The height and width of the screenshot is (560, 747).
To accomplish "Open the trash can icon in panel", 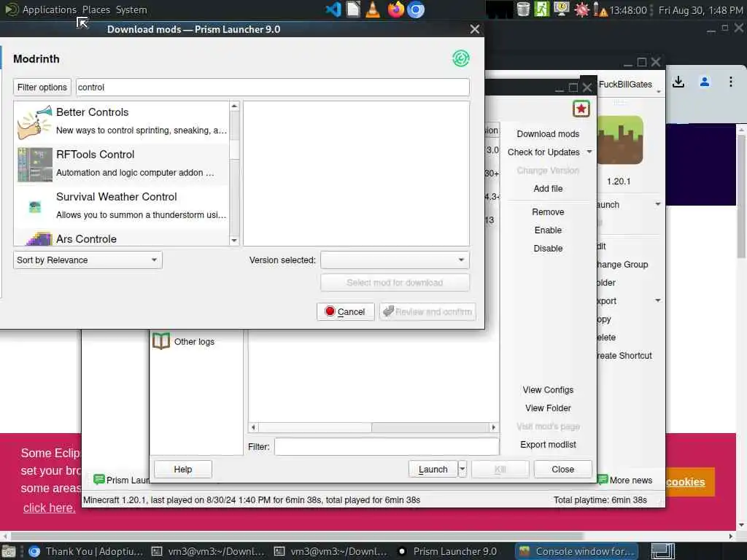I will (x=523, y=9).
